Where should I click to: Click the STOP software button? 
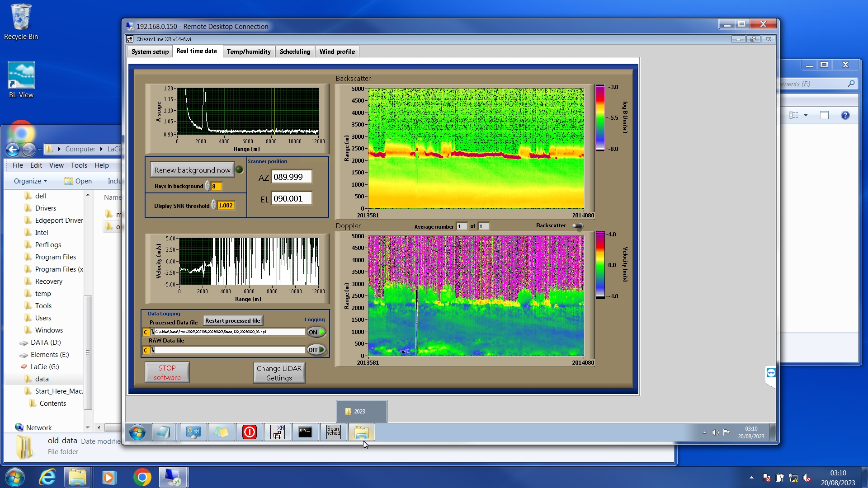(x=167, y=373)
